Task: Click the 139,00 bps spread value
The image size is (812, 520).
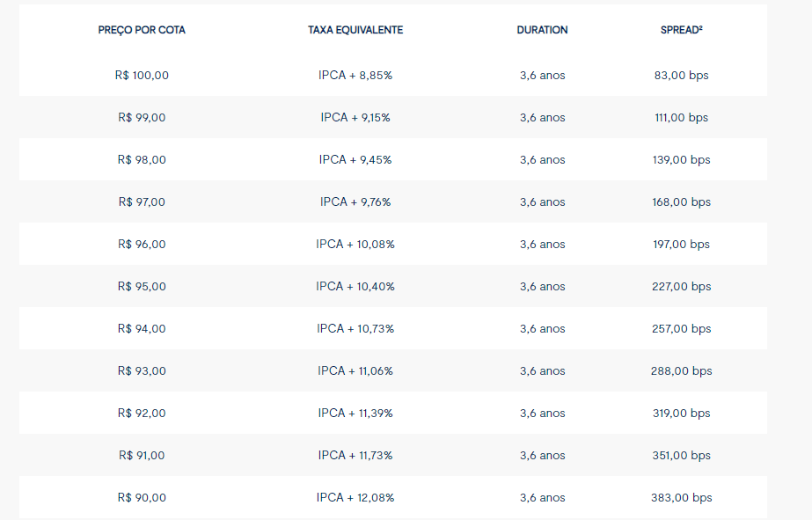Action: pyautogui.click(x=682, y=159)
